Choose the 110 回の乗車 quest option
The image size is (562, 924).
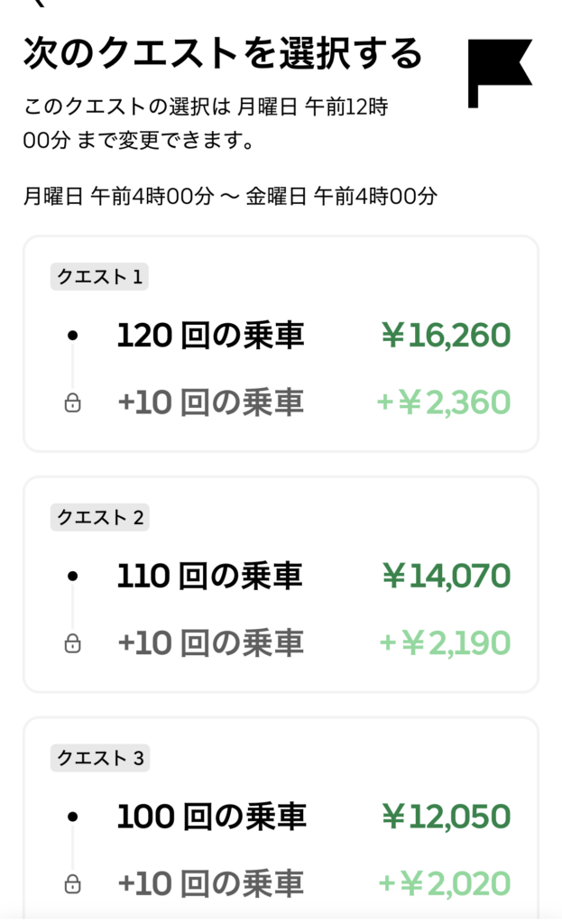tap(209, 576)
